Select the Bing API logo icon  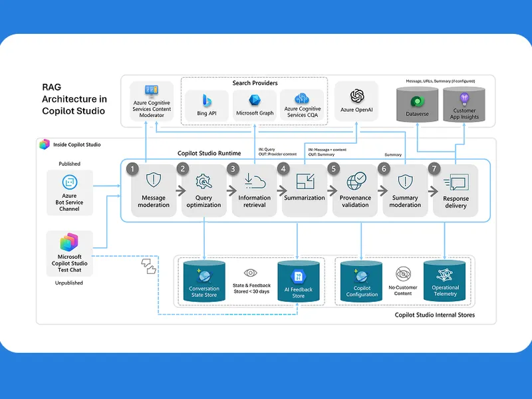click(207, 101)
